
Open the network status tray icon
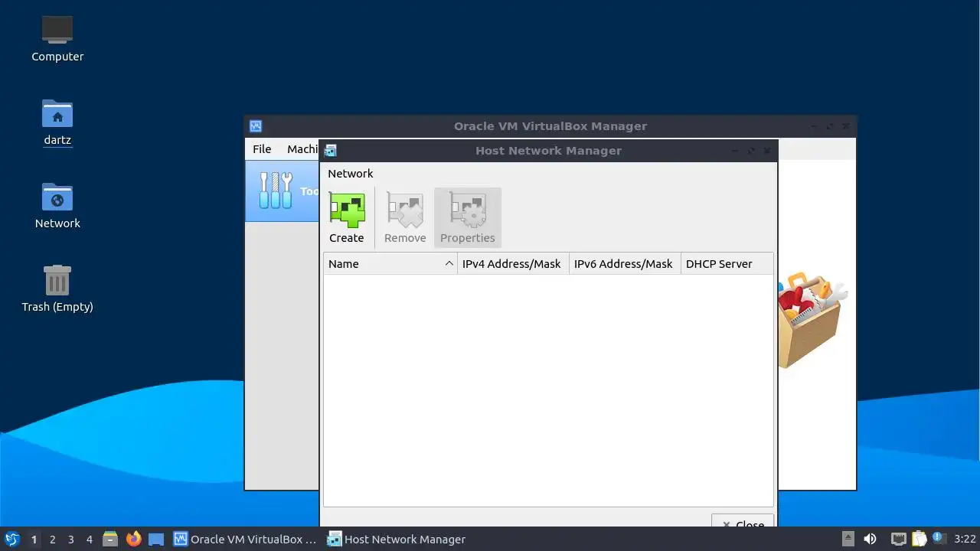tap(899, 540)
